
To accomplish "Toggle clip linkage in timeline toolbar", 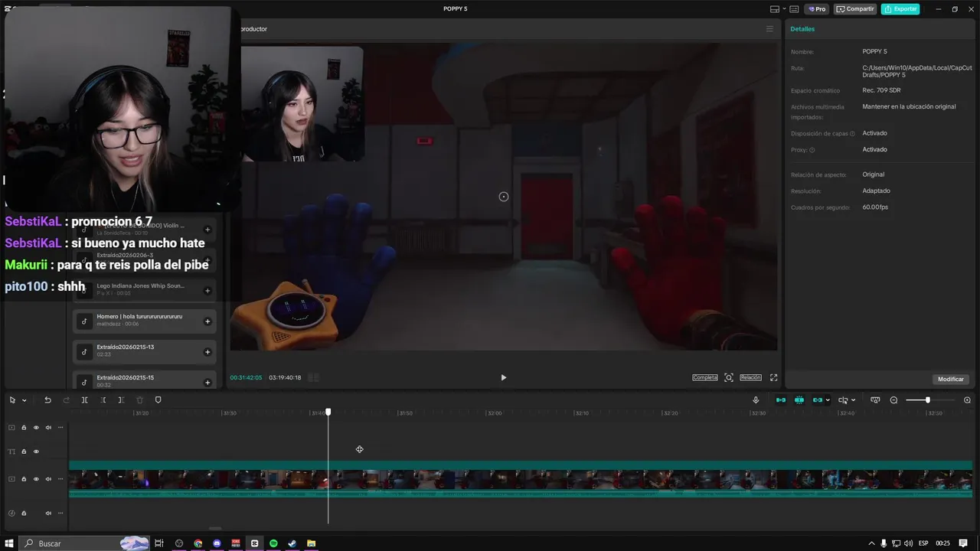I will tap(818, 400).
